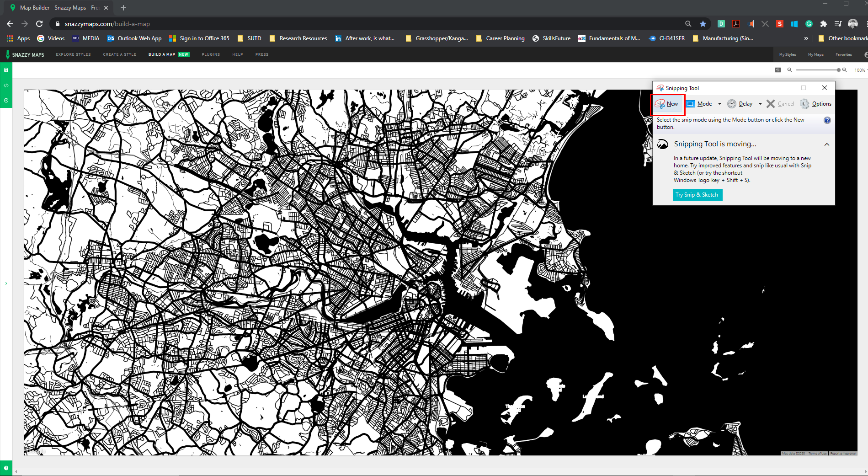Open the PLUGINS menu on Snazzy Maps
Screen dimensions: 868x476
click(210, 54)
